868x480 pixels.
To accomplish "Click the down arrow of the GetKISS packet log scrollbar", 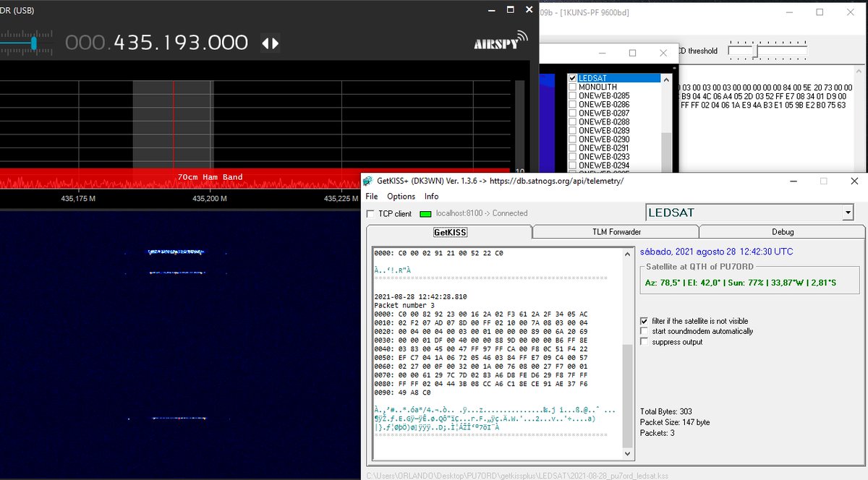I will click(x=627, y=453).
